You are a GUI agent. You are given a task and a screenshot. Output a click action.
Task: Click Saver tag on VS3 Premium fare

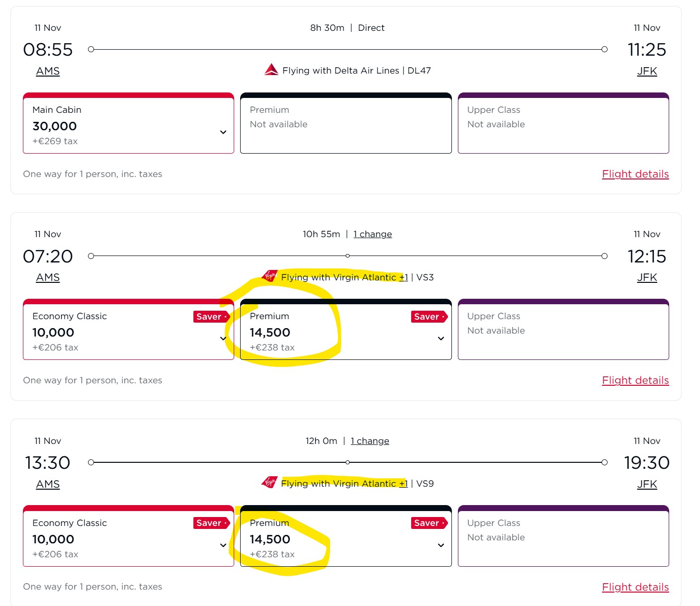429,317
